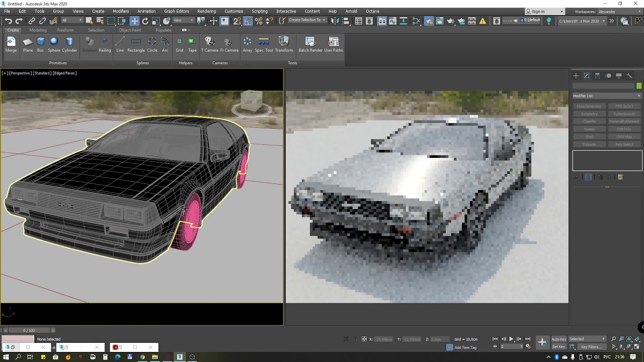Image resolution: width=644 pixels, height=362 pixels.
Task: Play the animation
Action: click(511, 339)
